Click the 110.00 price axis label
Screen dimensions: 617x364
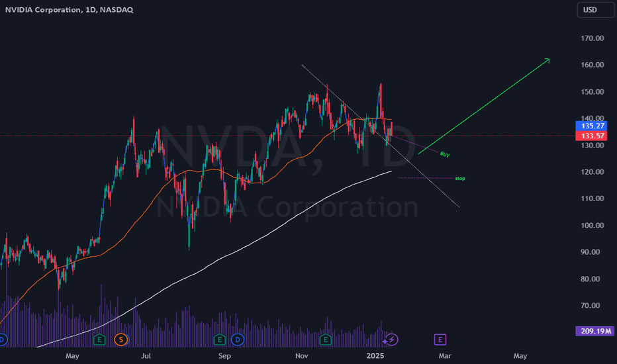[593, 199]
